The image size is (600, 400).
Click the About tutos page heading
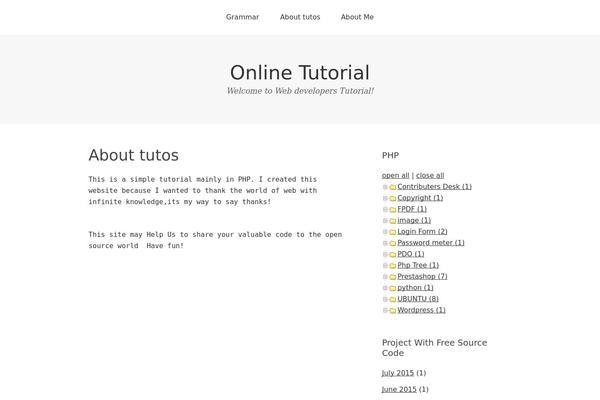(134, 155)
